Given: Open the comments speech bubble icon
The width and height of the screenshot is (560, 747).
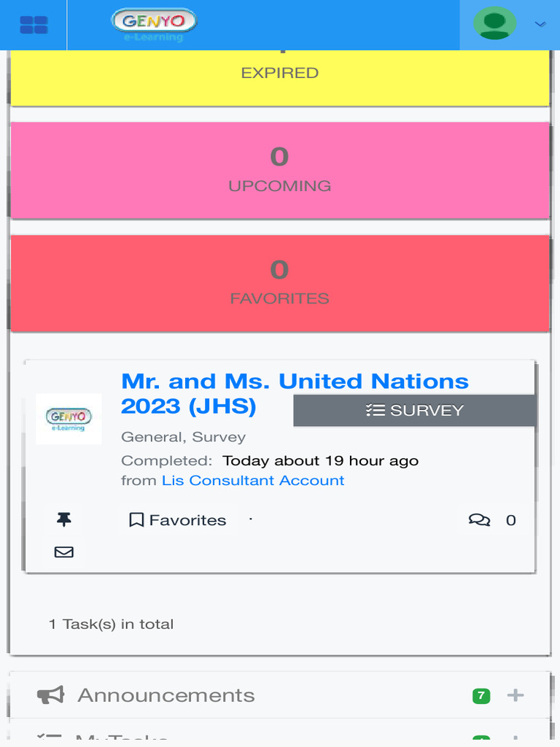Looking at the screenshot, I should [x=479, y=519].
